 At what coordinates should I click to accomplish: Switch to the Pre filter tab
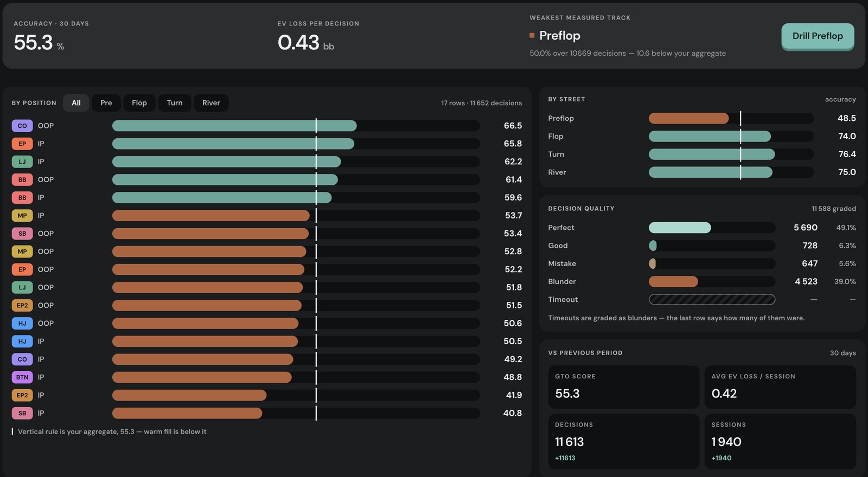coord(106,103)
